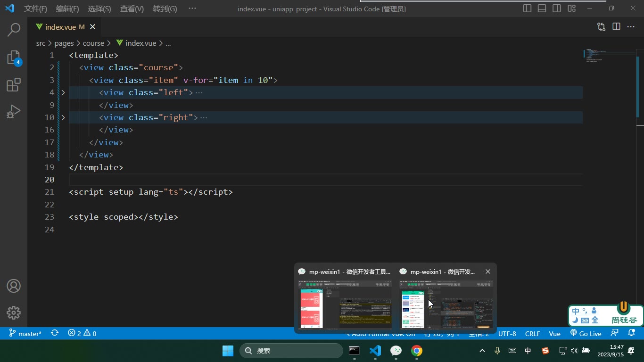The width and height of the screenshot is (644, 362).
Task: Open the 转到(G) menu
Action: click(x=165, y=8)
